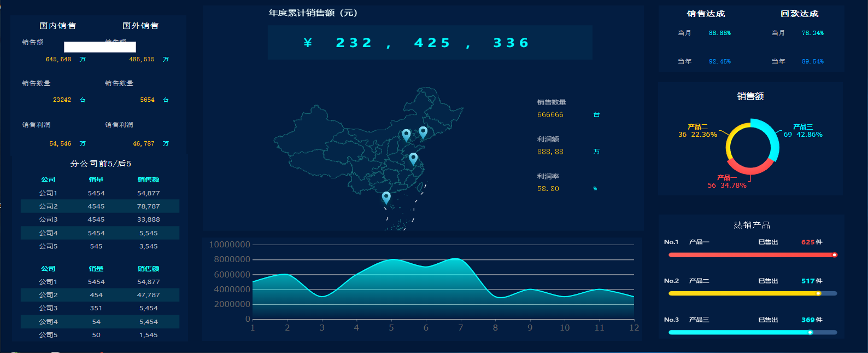
Task: Select the southernmost pin on the China map
Action: click(x=386, y=198)
